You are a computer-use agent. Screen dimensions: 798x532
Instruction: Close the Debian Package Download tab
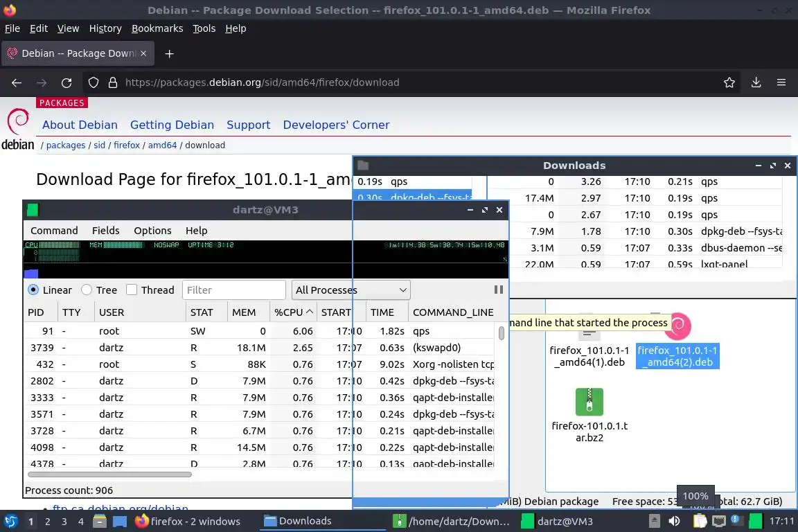tap(143, 53)
